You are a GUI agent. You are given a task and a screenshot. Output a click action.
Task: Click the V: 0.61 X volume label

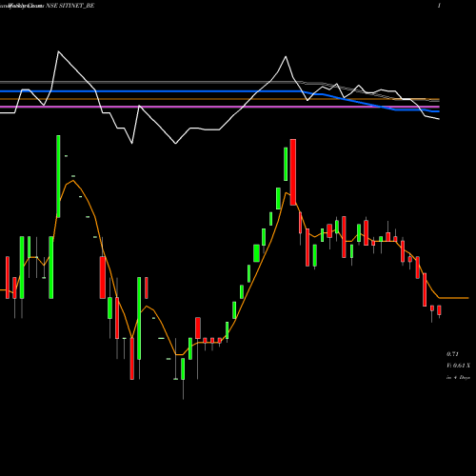pos(458,366)
